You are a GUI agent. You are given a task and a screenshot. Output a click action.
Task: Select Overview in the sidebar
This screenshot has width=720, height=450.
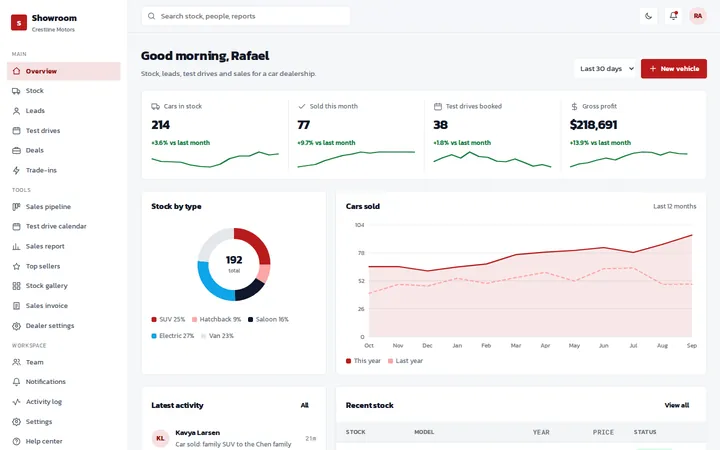tap(64, 71)
